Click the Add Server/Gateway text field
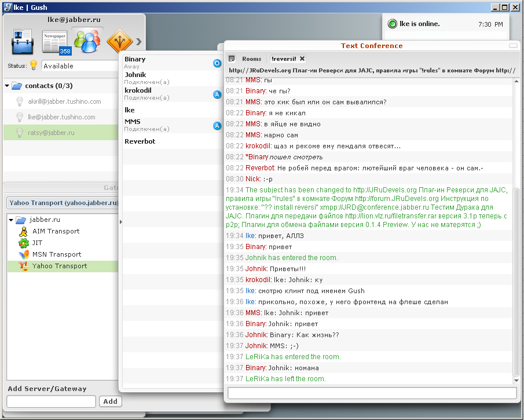Screen dimensions: 524x420 point(52,401)
